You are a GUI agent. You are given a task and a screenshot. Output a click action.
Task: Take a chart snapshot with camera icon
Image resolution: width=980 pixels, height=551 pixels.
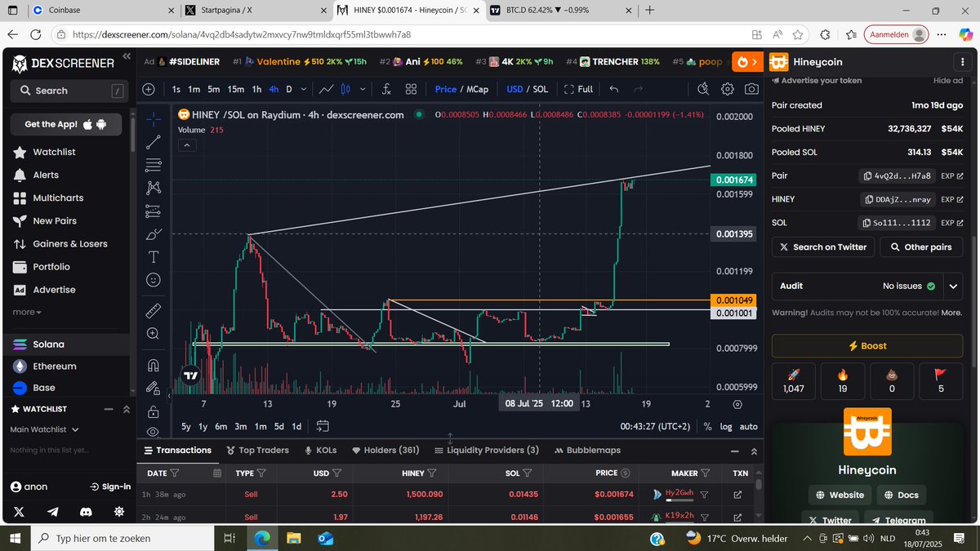pos(751,89)
